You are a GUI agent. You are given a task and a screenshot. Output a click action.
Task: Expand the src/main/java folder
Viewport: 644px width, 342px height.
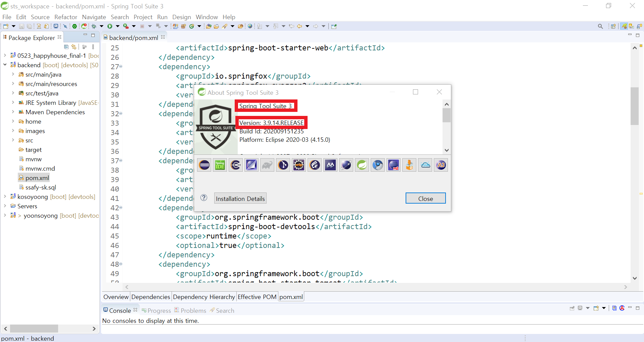pyautogui.click(x=13, y=74)
